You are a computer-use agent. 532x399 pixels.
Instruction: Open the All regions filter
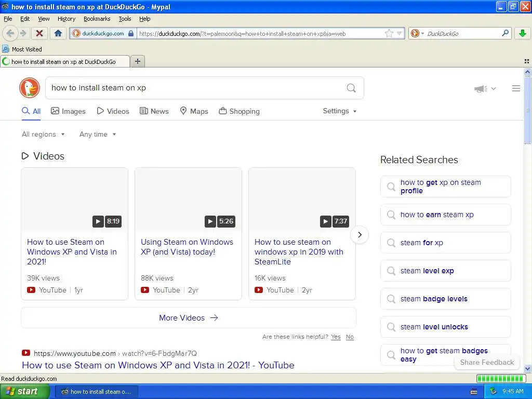click(43, 135)
